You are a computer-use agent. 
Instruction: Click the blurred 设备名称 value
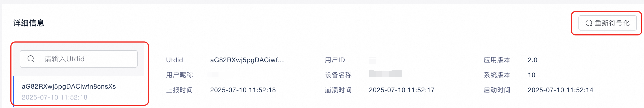(385, 74)
